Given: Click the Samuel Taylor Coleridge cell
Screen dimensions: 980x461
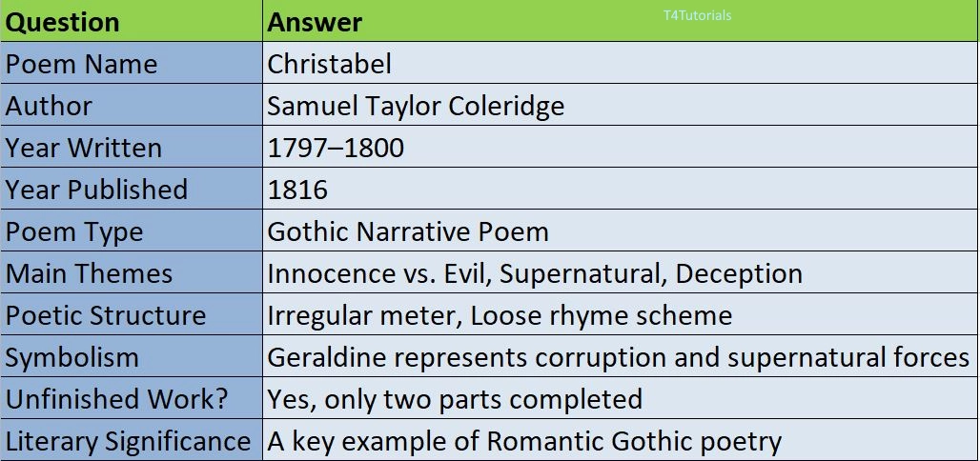Looking at the screenshot, I should [x=622, y=105].
